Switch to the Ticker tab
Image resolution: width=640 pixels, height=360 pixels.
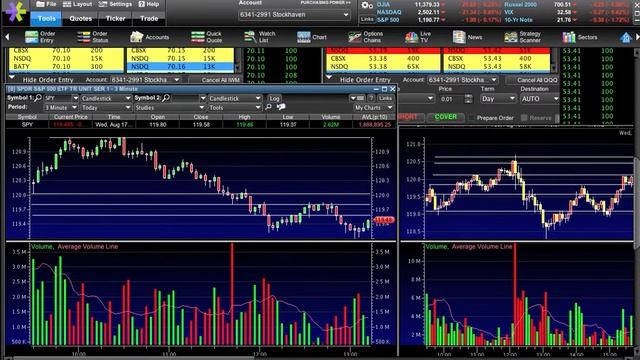(x=116, y=18)
